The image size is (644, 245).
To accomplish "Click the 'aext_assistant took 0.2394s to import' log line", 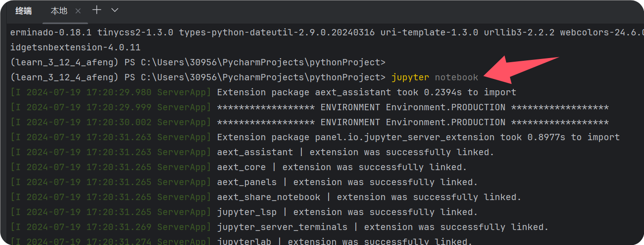I will (263, 92).
